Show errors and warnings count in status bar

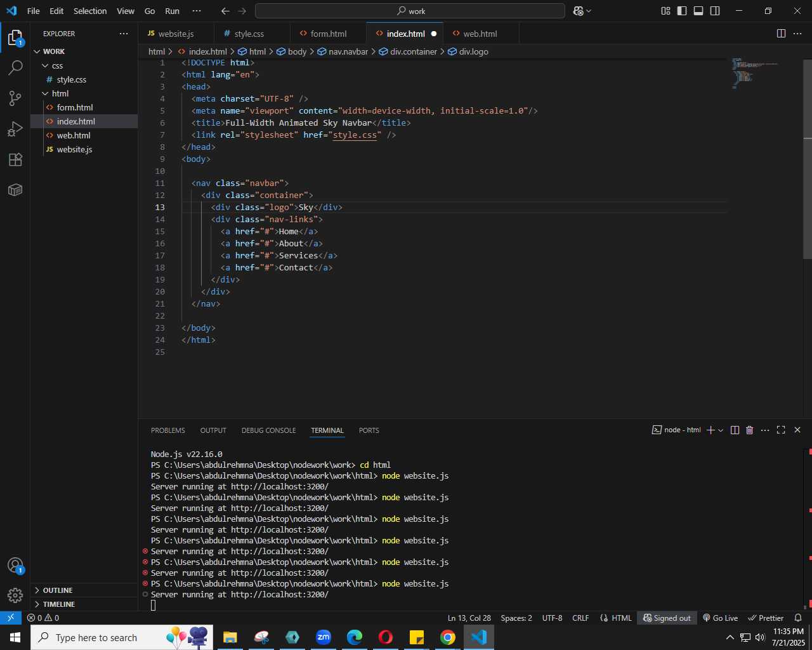point(43,618)
